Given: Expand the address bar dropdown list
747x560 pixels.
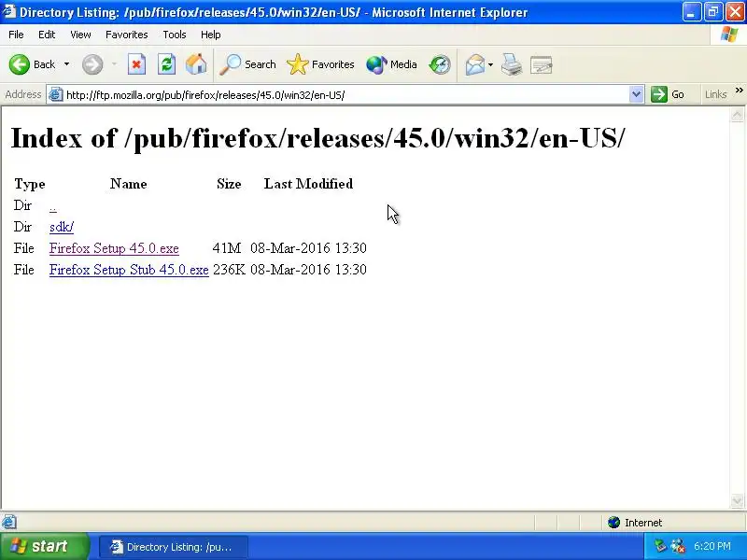Looking at the screenshot, I should (636, 95).
